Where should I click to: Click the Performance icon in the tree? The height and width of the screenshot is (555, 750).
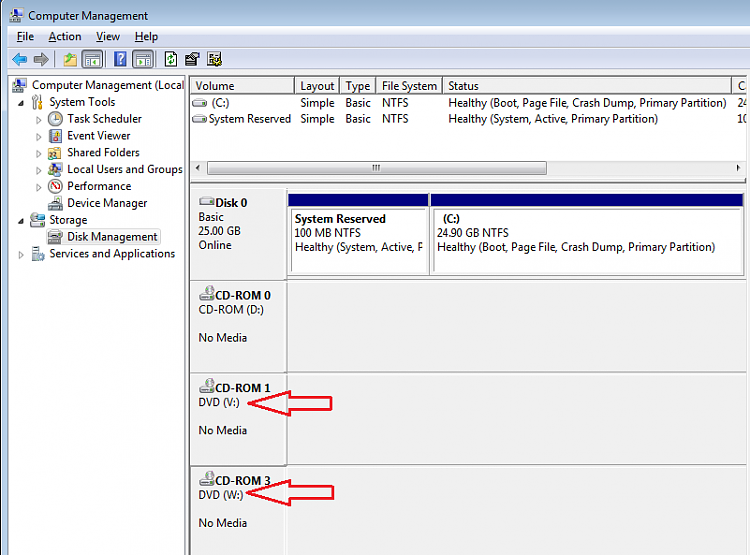55,186
